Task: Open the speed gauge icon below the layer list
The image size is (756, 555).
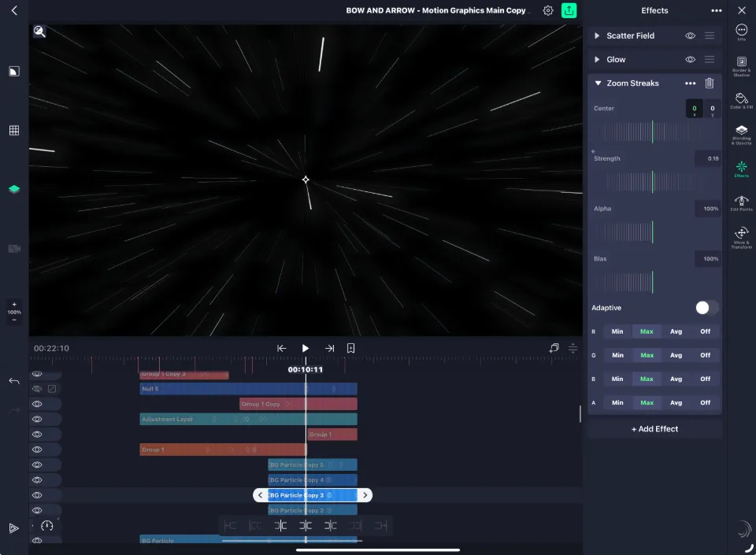Action: click(x=46, y=526)
